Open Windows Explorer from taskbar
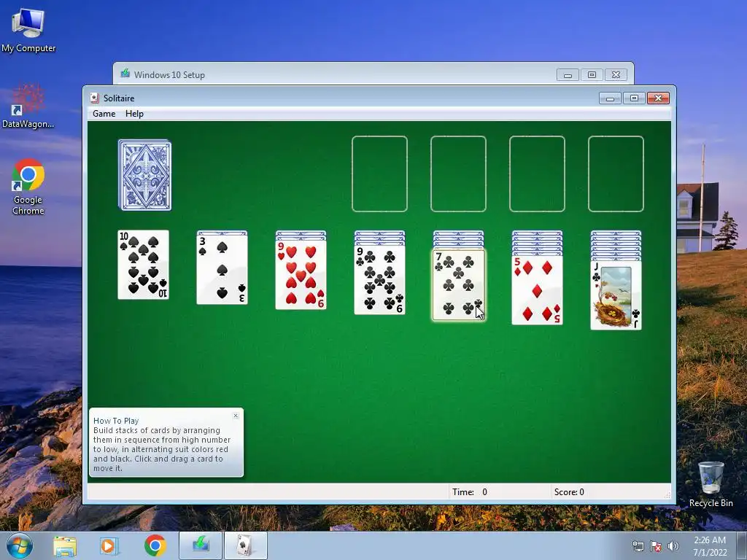 (x=65, y=545)
